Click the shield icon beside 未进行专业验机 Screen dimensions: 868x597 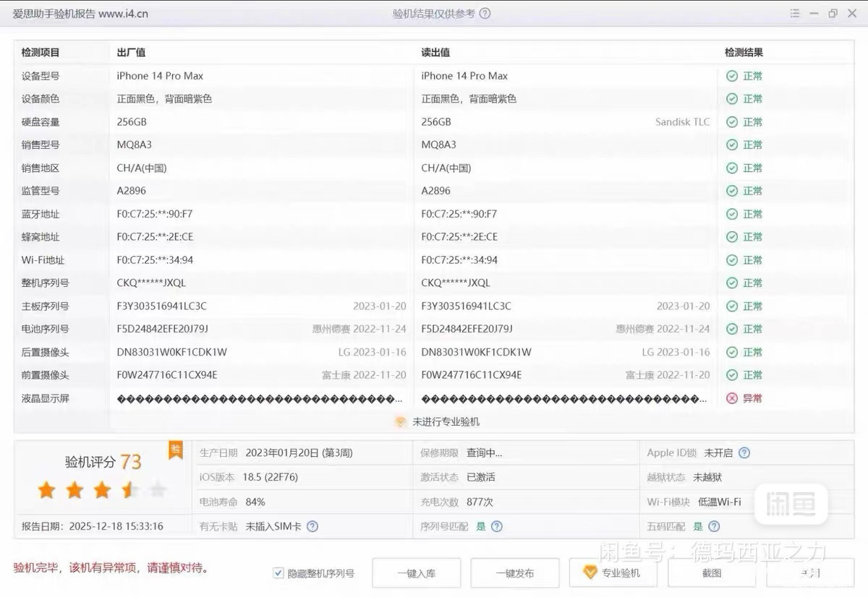(401, 422)
